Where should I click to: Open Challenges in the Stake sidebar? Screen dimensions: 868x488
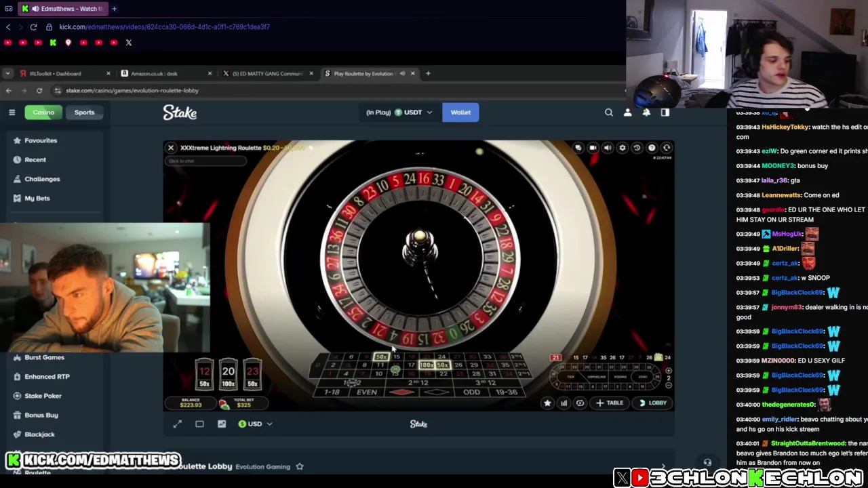coord(37,179)
